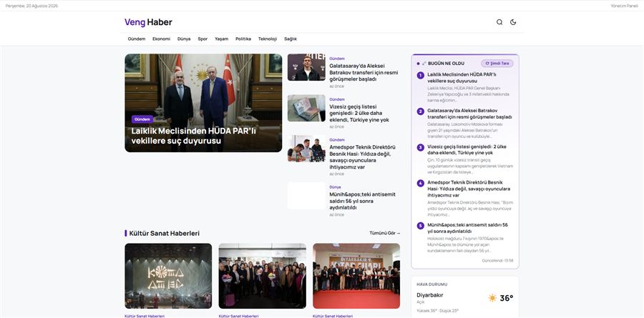Open Vizesiz geçiş listesi genişledi headline in the middle column

[x=359, y=113]
